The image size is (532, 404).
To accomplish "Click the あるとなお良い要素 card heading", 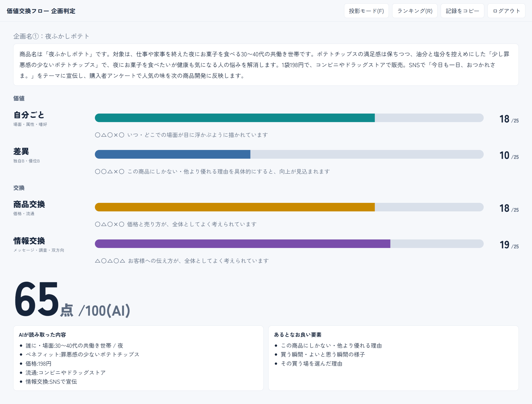I will [x=298, y=335].
